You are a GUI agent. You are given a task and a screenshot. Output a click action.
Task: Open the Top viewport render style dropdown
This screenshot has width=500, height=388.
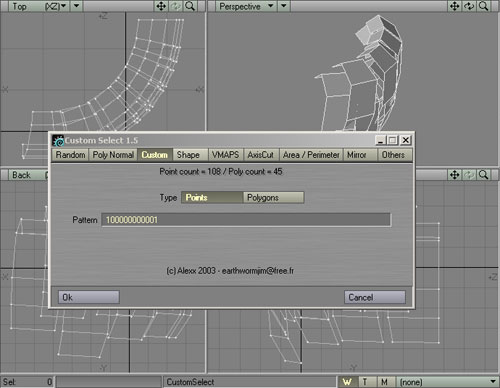click(77, 6)
